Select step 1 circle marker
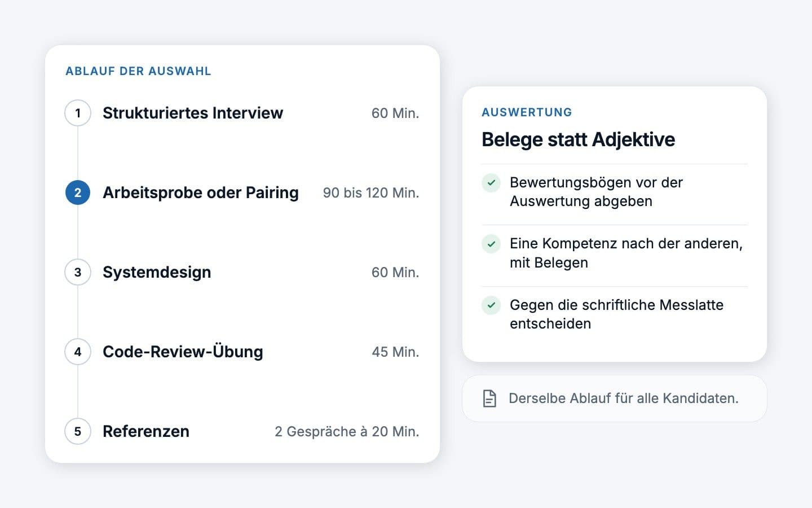 click(78, 113)
